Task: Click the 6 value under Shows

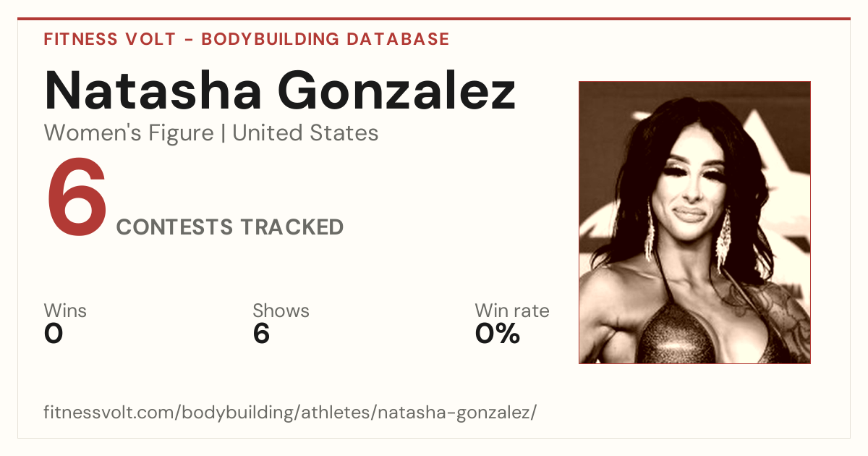Action: [261, 334]
